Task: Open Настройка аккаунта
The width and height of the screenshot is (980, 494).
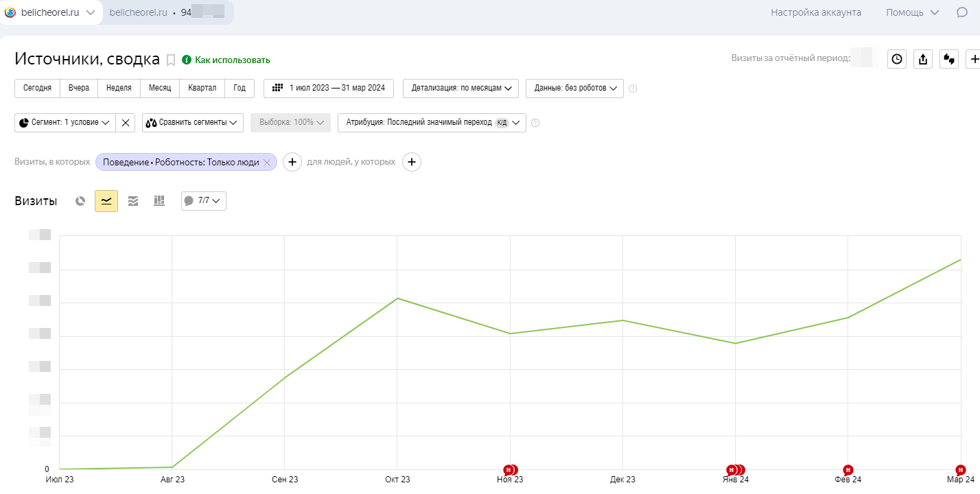Action: point(816,12)
